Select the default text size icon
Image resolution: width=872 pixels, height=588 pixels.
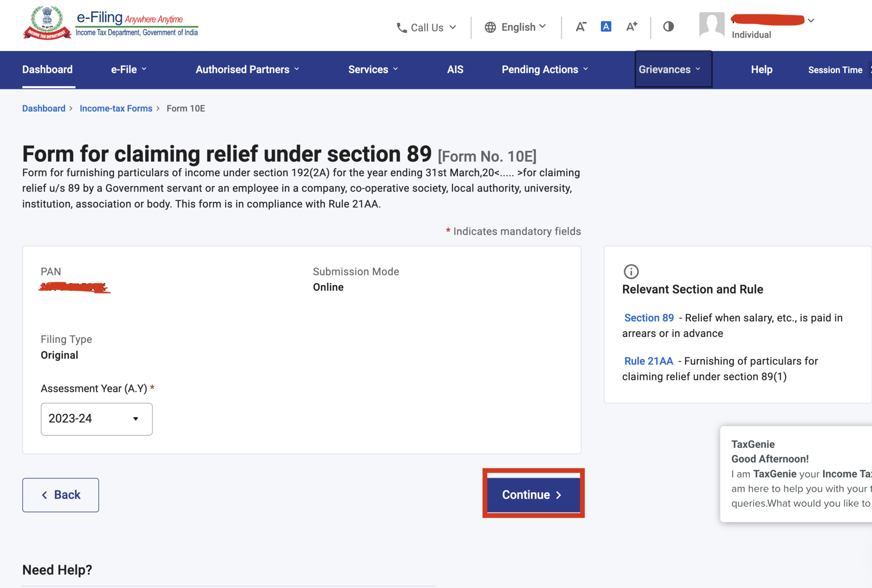click(606, 26)
